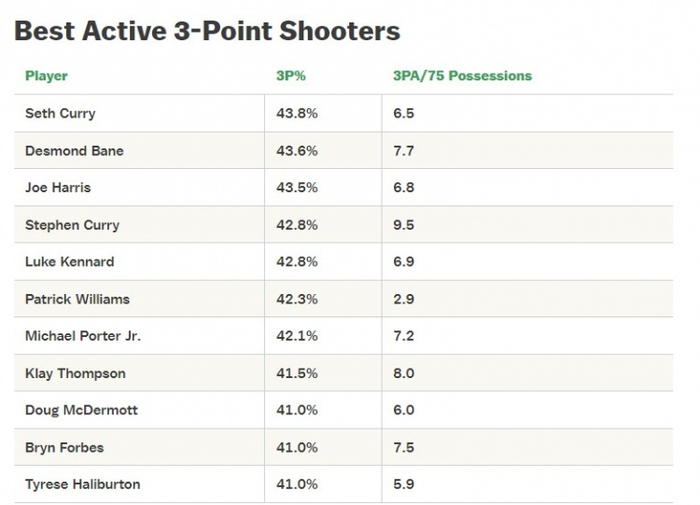Click Luke Kennard's row name
The image size is (700, 505).
tap(69, 262)
